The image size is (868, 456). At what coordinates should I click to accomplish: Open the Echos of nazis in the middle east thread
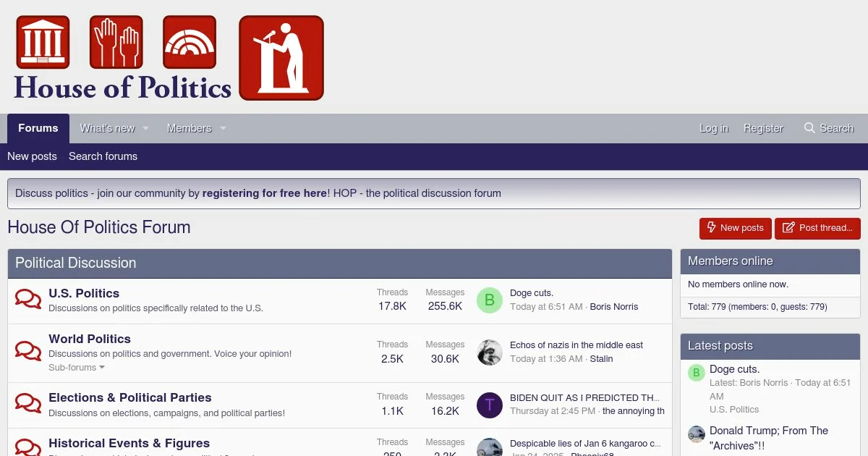(576, 345)
